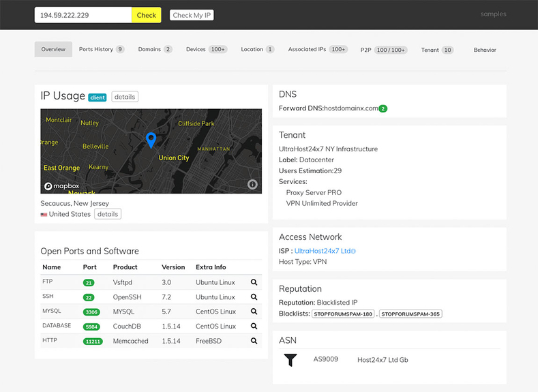Image resolution: width=538 pixels, height=392 pixels.
Task: Click the green badge next to hostdomainx.com
Action: 383,108
